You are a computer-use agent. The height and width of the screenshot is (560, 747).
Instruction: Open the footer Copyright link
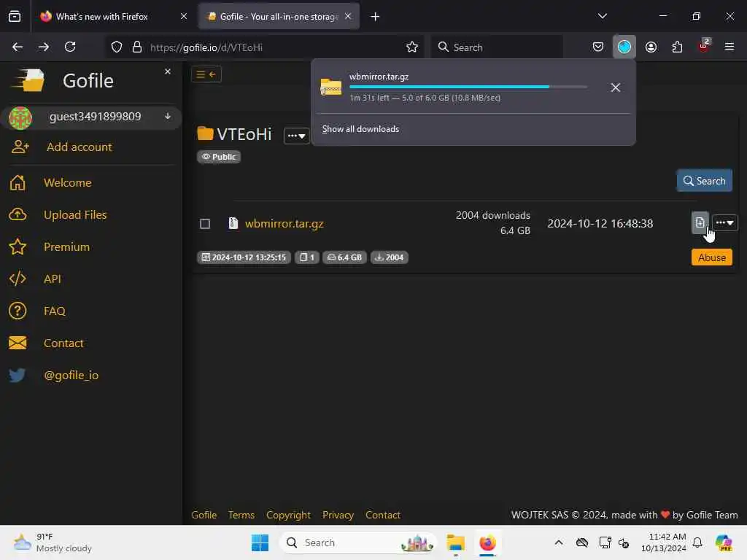(288, 516)
